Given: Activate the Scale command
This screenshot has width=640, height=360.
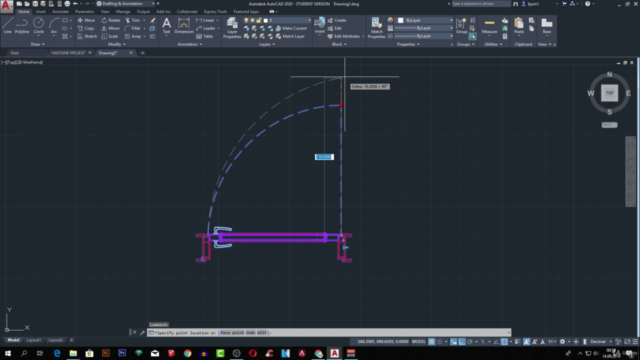Looking at the screenshot, I should coord(110,36).
